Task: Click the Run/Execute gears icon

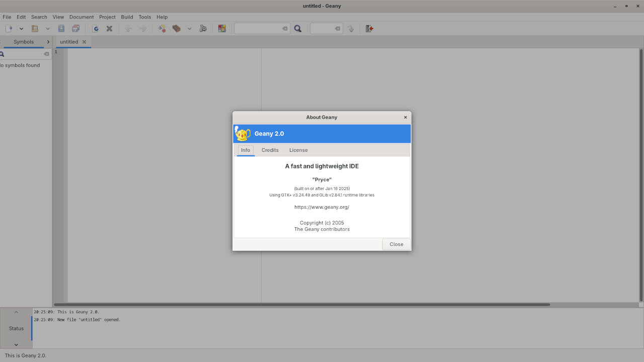Action: [203, 29]
